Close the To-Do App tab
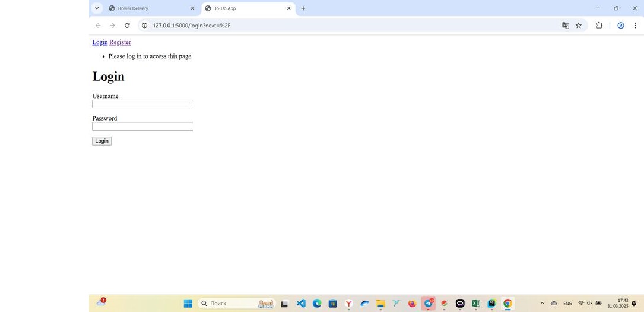This screenshot has width=644, height=312. tap(288, 8)
